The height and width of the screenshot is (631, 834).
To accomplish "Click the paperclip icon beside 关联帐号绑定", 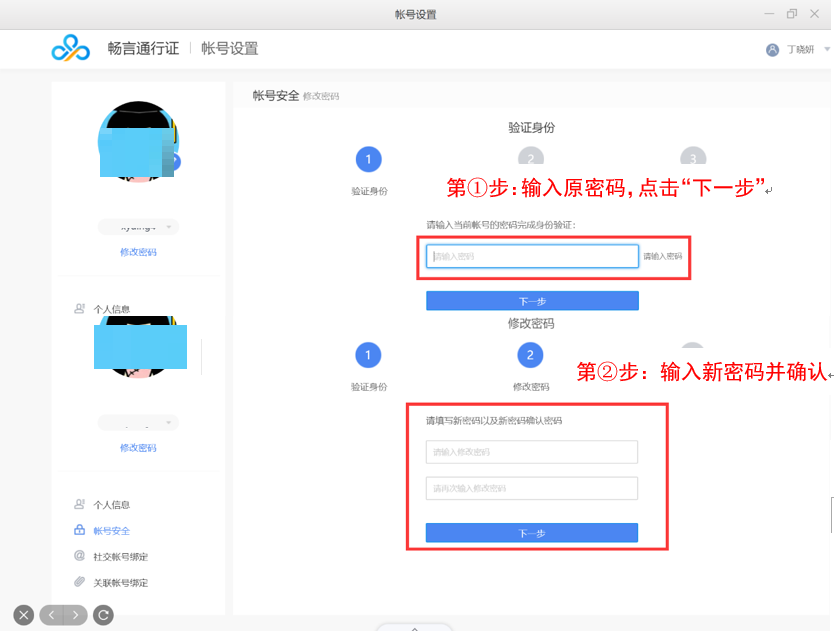I will pyautogui.click(x=77, y=581).
